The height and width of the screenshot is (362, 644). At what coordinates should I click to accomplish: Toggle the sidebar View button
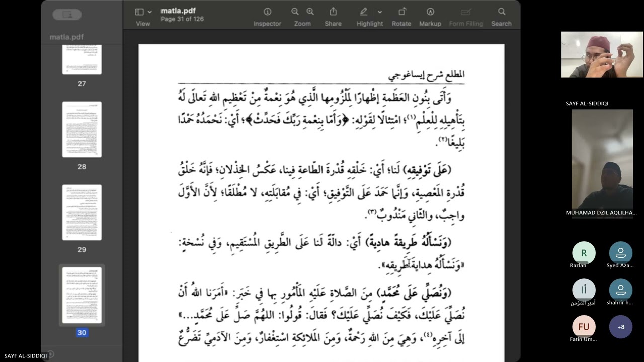click(x=139, y=12)
